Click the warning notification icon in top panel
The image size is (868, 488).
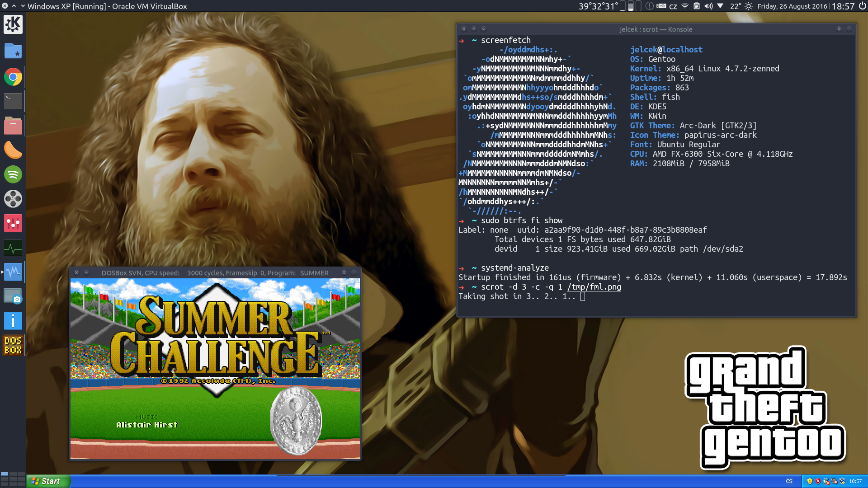649,6
